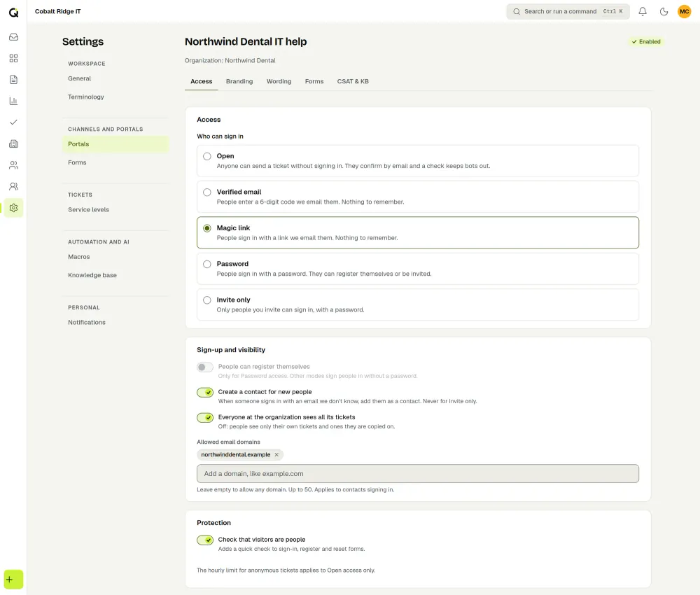Open Notifications personal settings
This screenshot has width=700, height=595.
pos(115,322)
